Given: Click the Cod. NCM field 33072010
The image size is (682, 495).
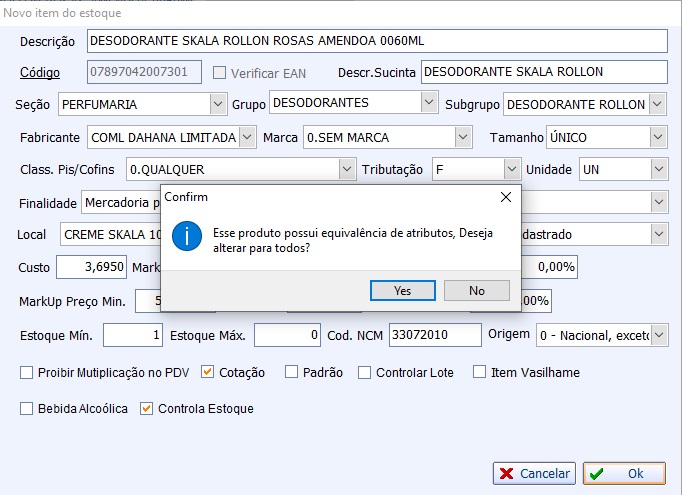Looking at the screenshot, I should pyautogui.click(x=435, y=335).
